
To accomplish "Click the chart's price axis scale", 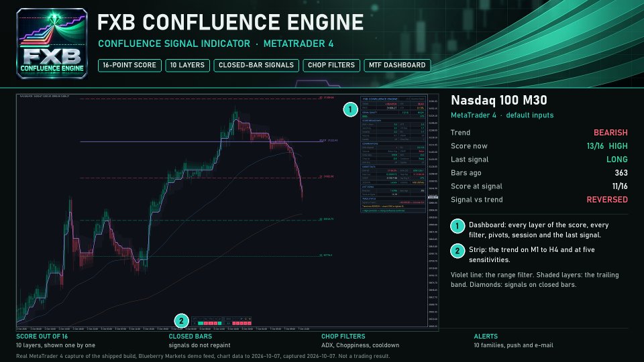I will coord(433,211).
